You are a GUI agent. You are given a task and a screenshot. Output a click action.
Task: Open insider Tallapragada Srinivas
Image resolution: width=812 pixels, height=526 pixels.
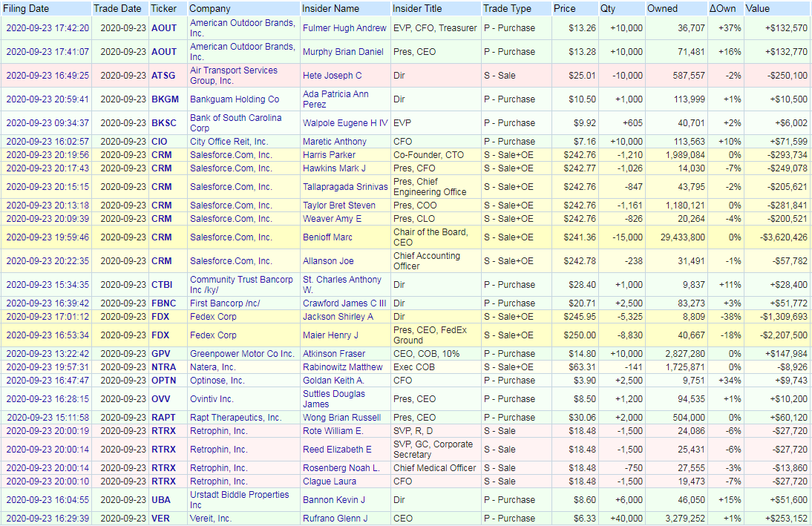345,187
